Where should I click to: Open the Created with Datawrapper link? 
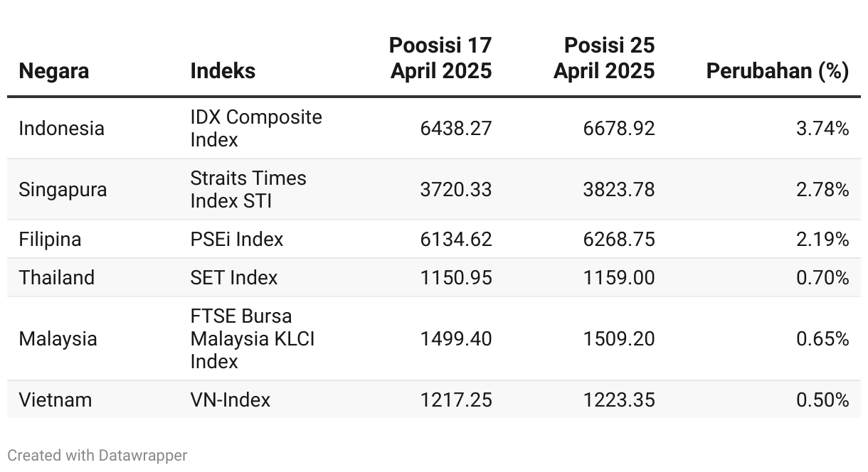[97, 456]
